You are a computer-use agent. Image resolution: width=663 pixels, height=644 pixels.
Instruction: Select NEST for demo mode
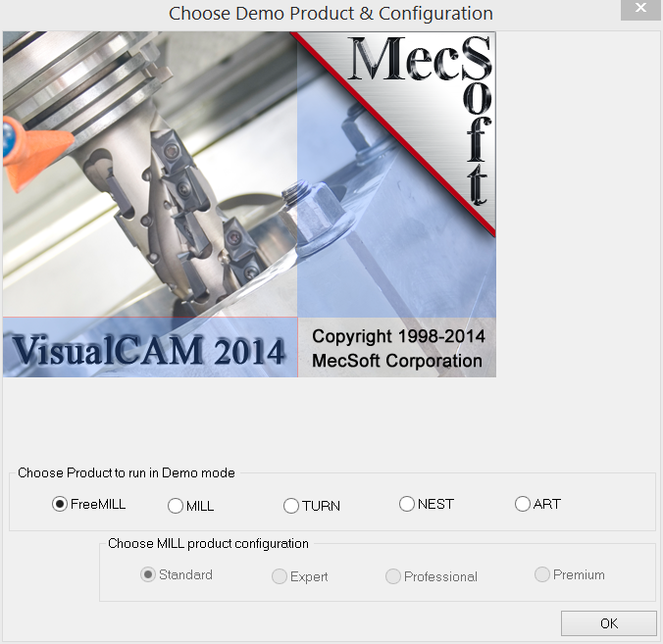point(407,504)
